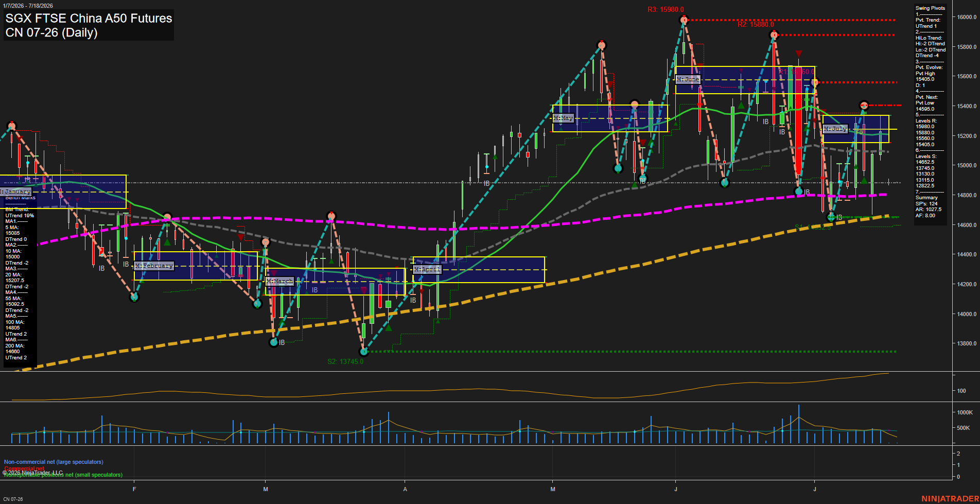980x504 pixels.
Task: Click the M:February monthly range label
Action: (154, 266)
